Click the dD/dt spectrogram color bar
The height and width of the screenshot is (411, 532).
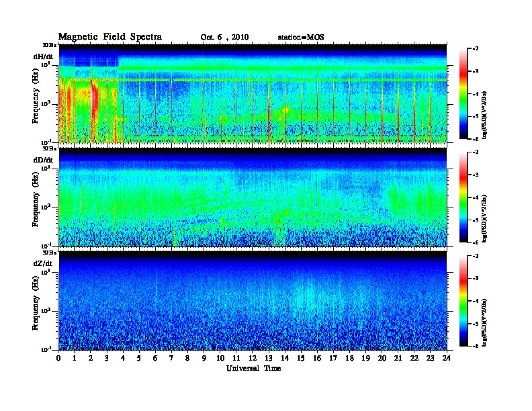tap(463, 197)
